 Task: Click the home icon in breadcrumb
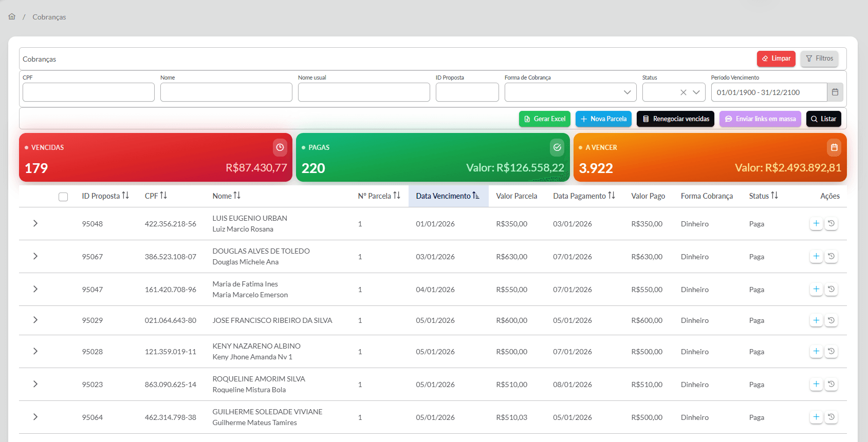click(12, 17)
